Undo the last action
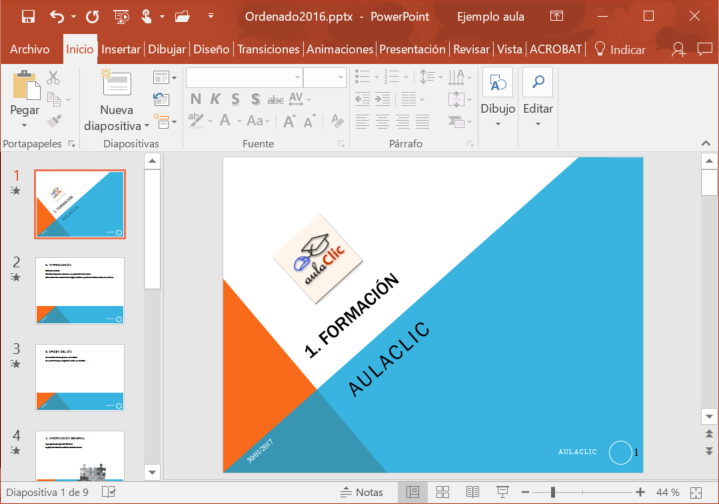 tap(57, 17)
